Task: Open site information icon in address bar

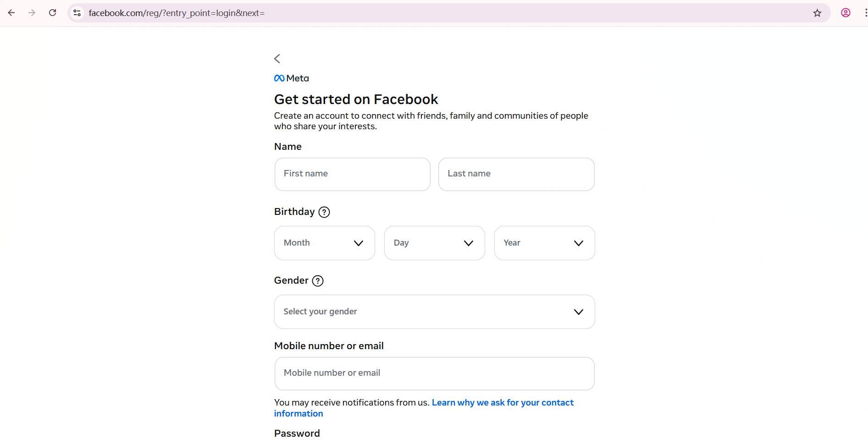Action: (77, 13)
